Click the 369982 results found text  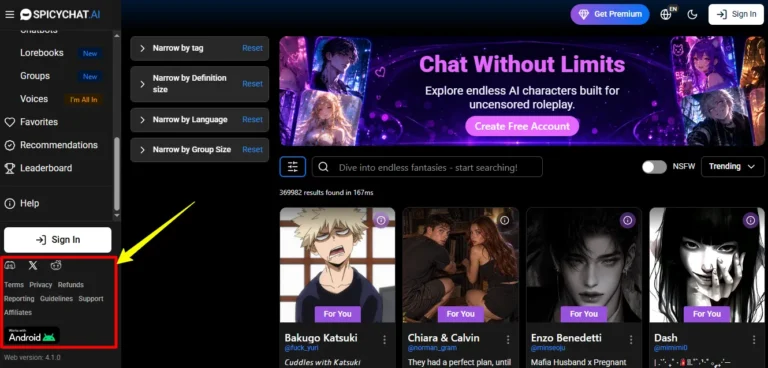tap(326, 193)
